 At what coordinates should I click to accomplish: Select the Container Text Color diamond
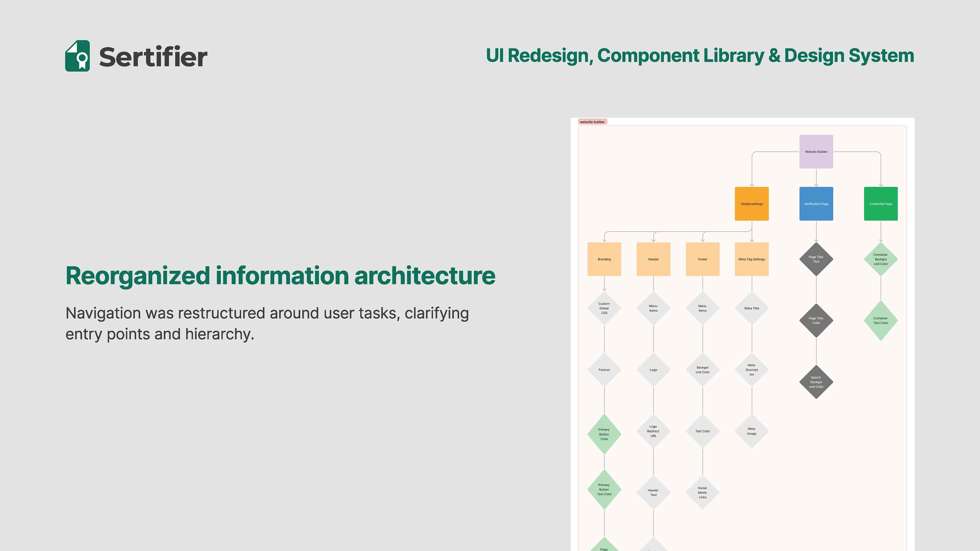point(880,321)
